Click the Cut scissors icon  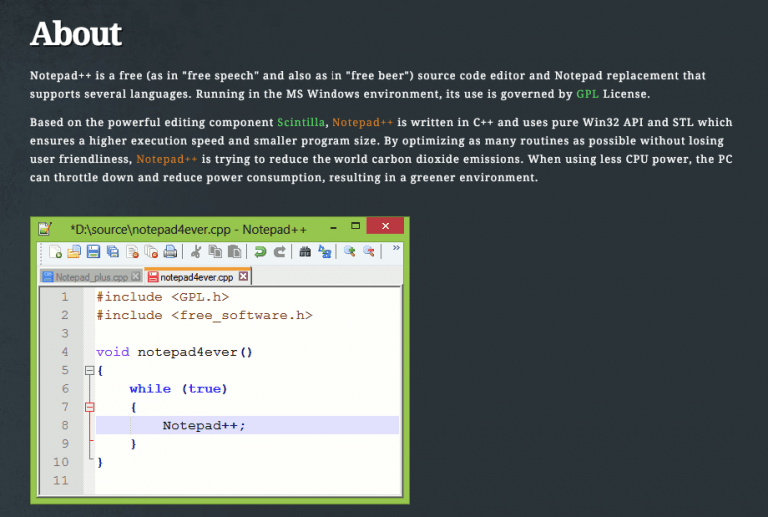(x=196, y=252)
